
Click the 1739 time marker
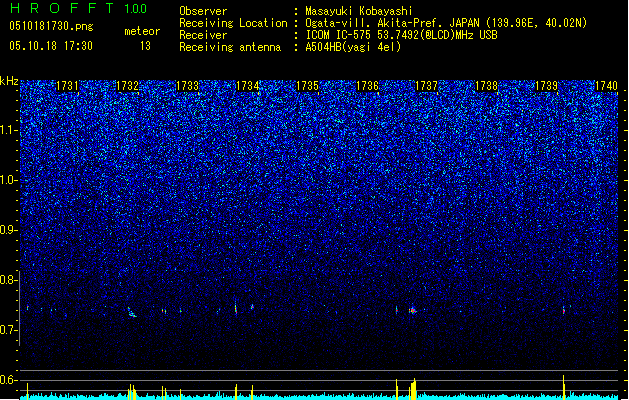[547, 86]
